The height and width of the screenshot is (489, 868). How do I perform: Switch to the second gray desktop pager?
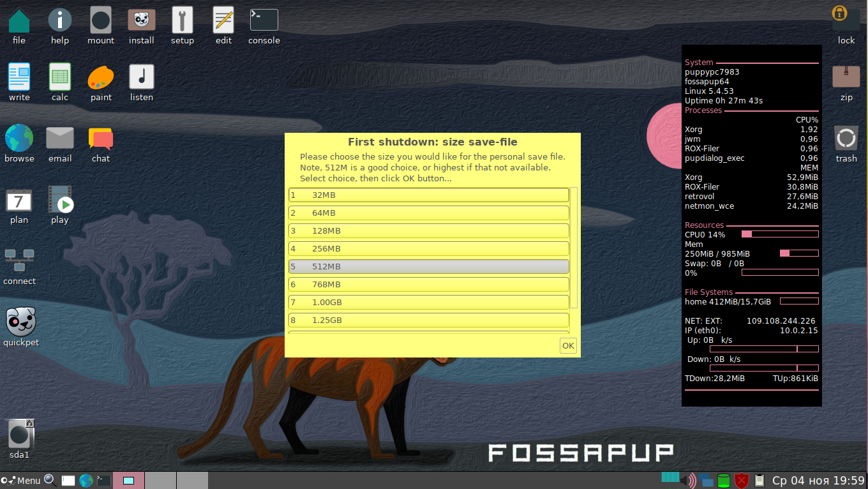(x=160, y=480)
